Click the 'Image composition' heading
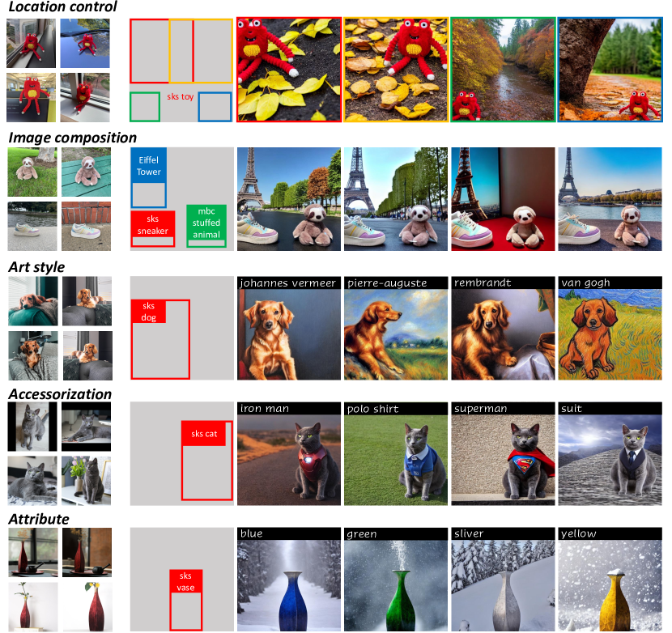This screenshot has width=672, height=633. (72, 138)
